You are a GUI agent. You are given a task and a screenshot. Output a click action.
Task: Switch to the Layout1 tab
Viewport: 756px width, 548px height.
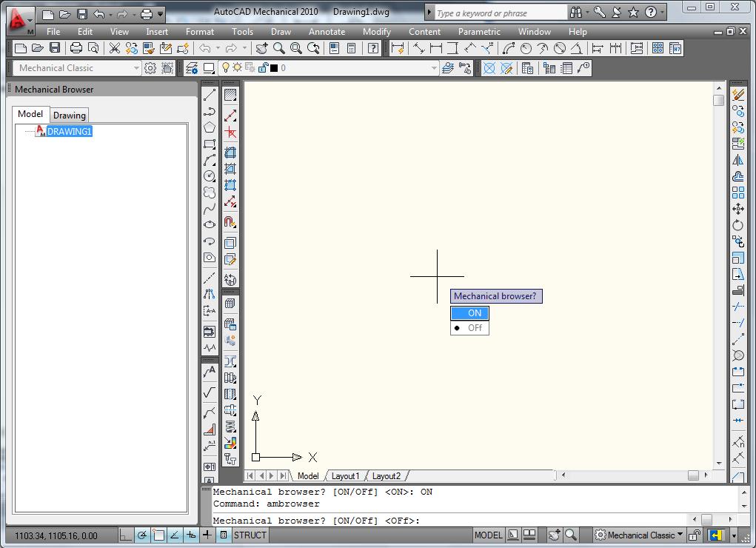coord(345,476)
